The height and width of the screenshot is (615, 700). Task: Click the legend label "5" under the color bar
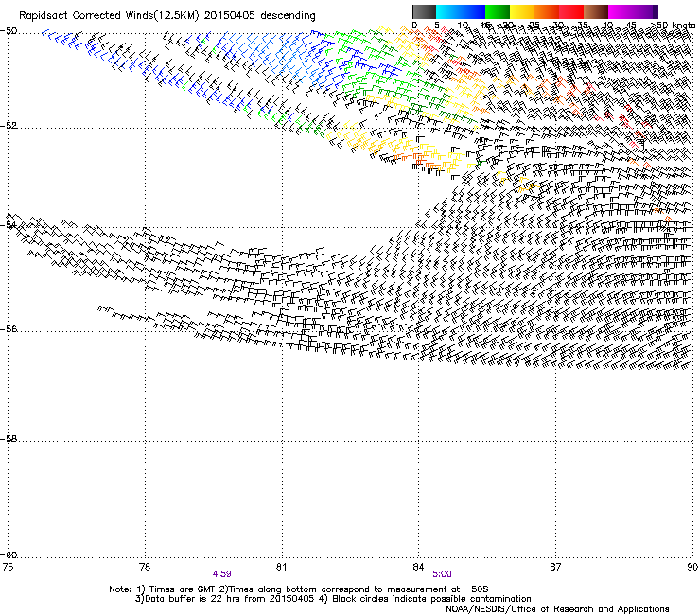437,25
